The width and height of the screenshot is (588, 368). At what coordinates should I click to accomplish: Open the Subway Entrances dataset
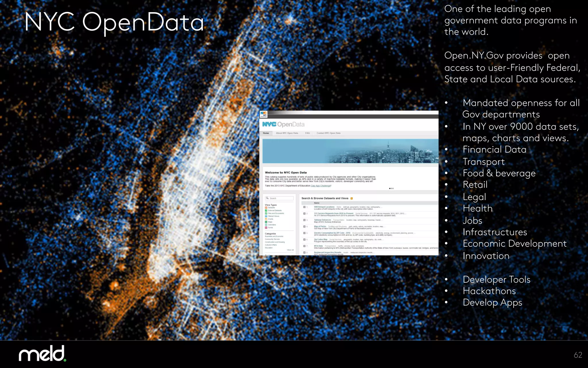point(322,220)
